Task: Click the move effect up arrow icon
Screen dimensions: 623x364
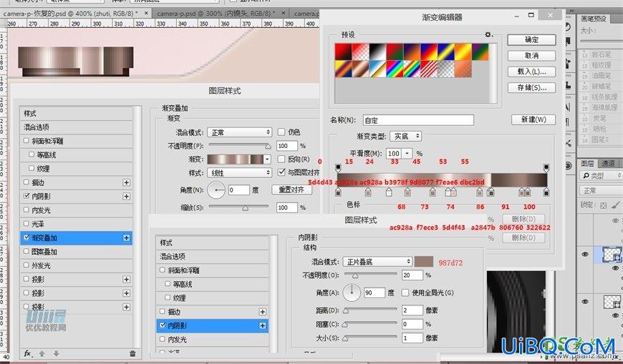Action: point(42,353)
